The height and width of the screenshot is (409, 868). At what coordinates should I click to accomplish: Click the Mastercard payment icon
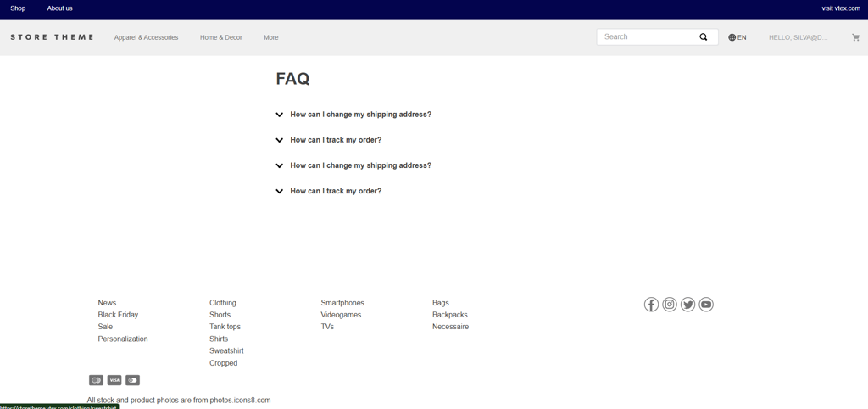click(x=96, y=380)
